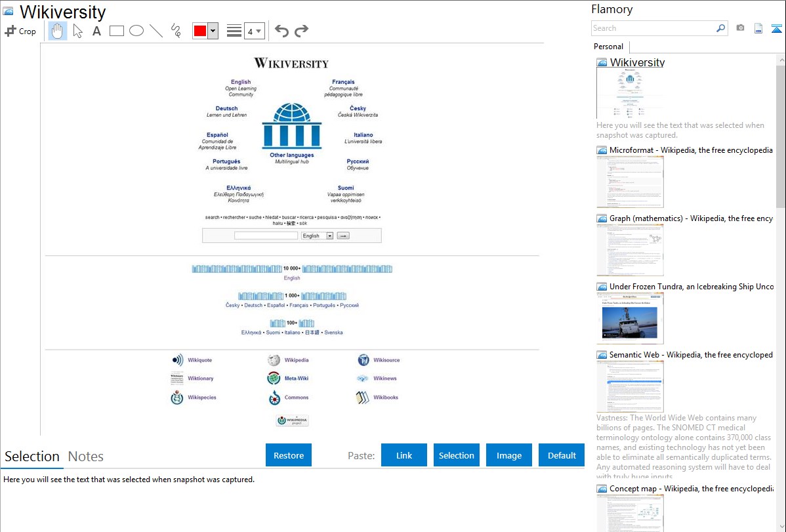Open the Graph (mathematics) snapshot
The height and width of the screenshot is (532, 786).
tap(691, 218)
